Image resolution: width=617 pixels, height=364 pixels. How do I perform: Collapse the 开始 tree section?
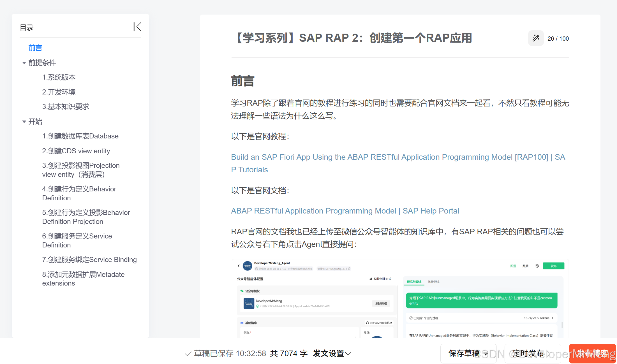(24, 122)
